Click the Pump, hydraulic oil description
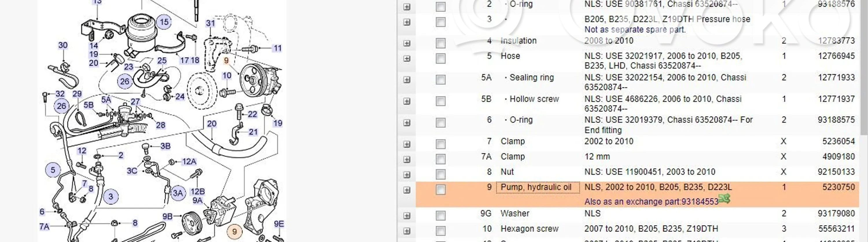Screen dimensions: 868x242 tap(536, 187)
